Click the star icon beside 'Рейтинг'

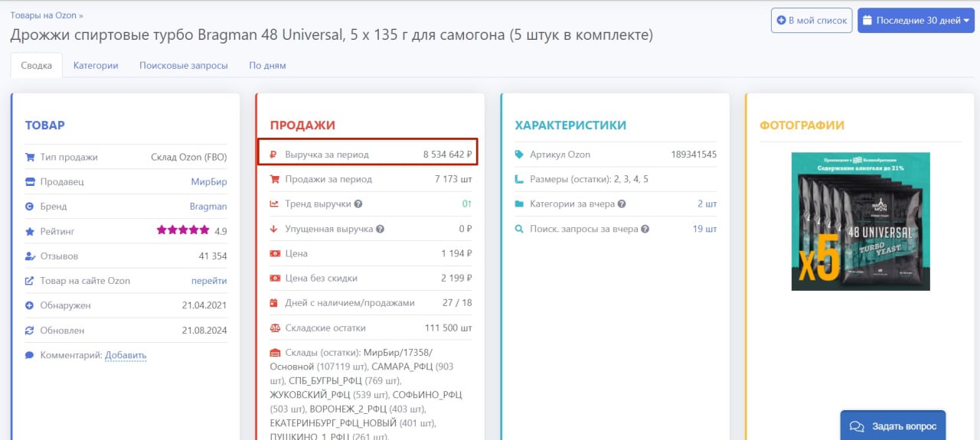point(30,231)
